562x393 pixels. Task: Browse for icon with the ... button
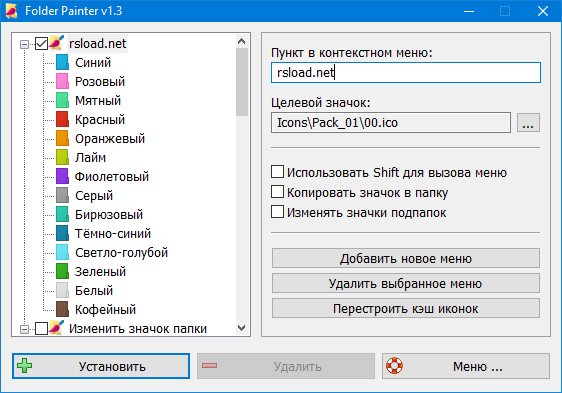[x=528, y=123]
